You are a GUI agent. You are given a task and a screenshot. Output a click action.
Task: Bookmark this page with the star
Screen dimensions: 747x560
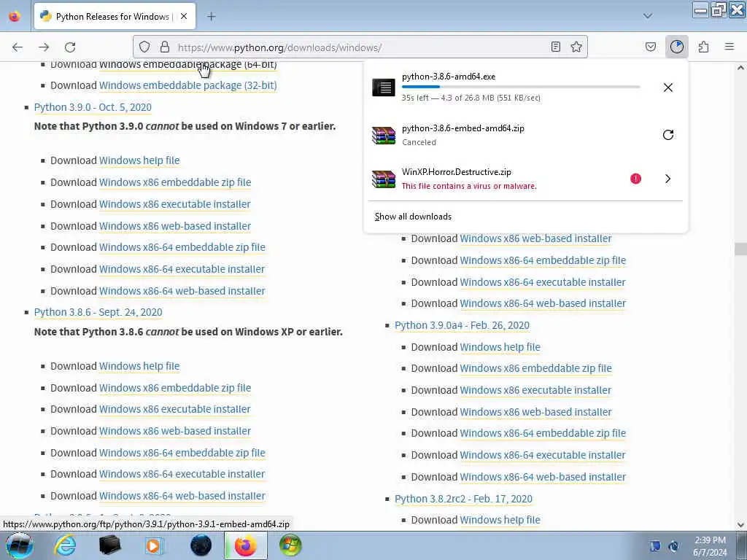(x=576, y=47)
